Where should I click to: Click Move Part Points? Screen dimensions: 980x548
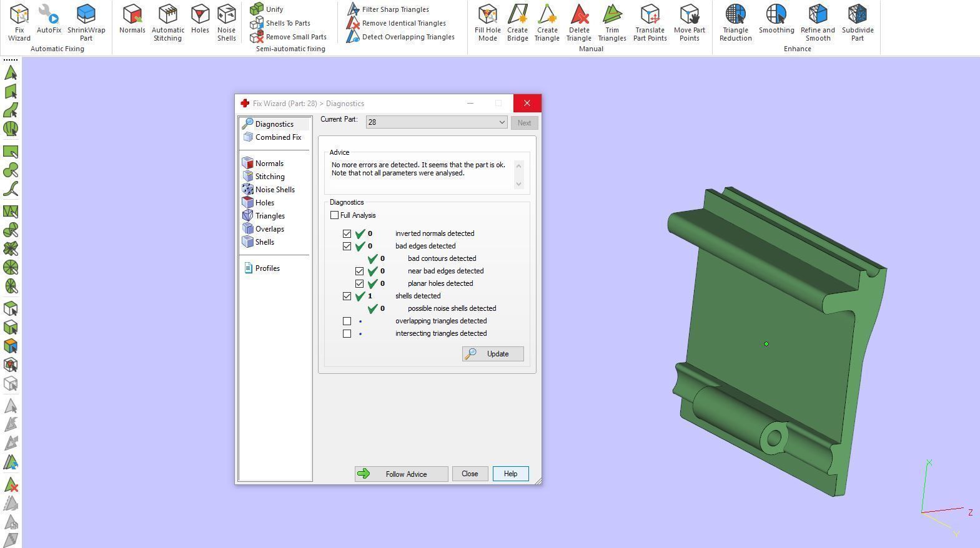(x=690, y=22)
